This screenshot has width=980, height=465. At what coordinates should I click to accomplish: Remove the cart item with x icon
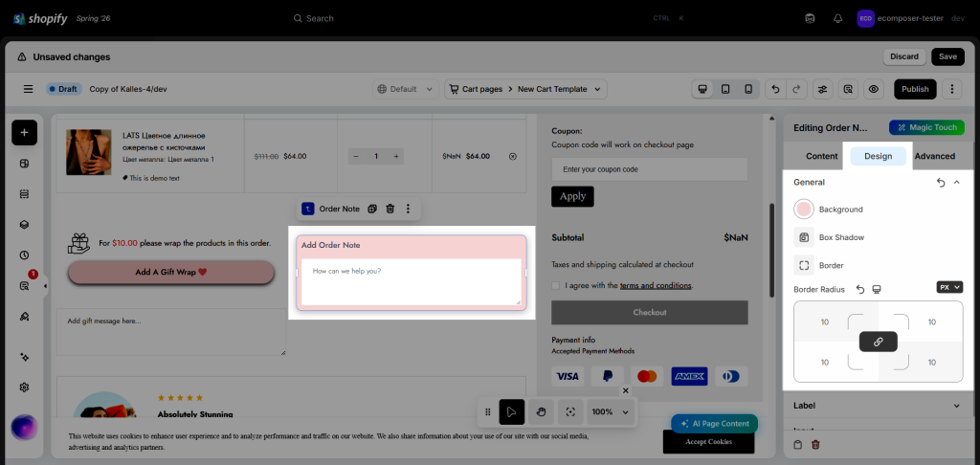click(x=513, y=156)
